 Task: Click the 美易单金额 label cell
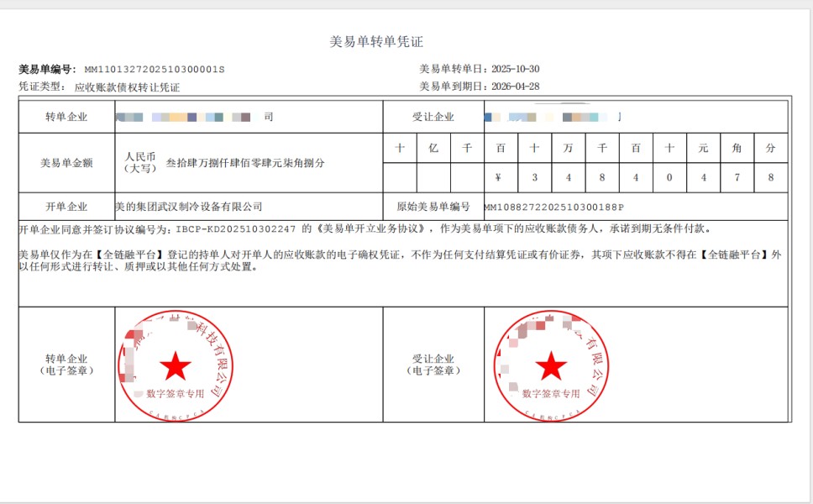[66, 163]
